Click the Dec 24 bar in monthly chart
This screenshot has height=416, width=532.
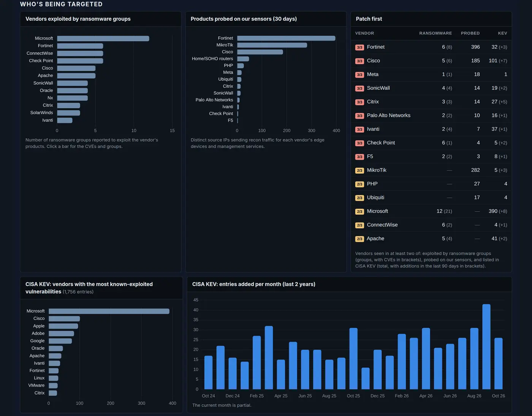point(233,373)
